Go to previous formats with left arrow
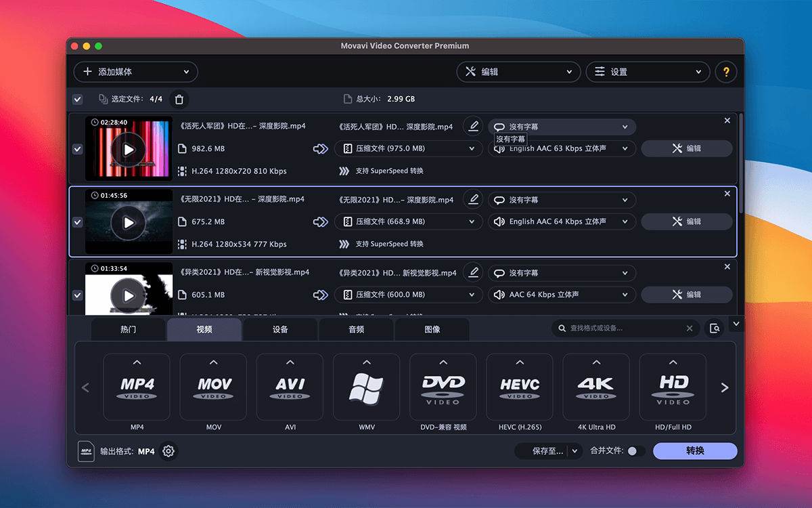The width and height of the screenshot is (812, 508). pos(85,388)
